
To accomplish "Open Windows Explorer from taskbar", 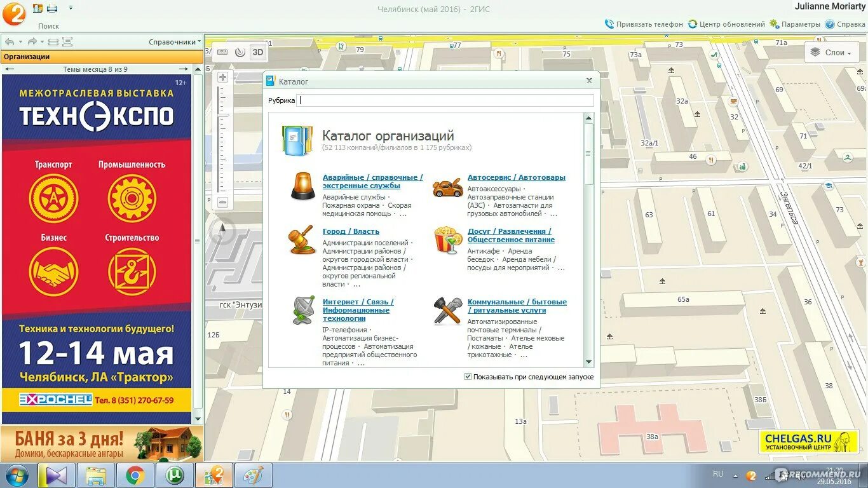I will pos(96,475).
